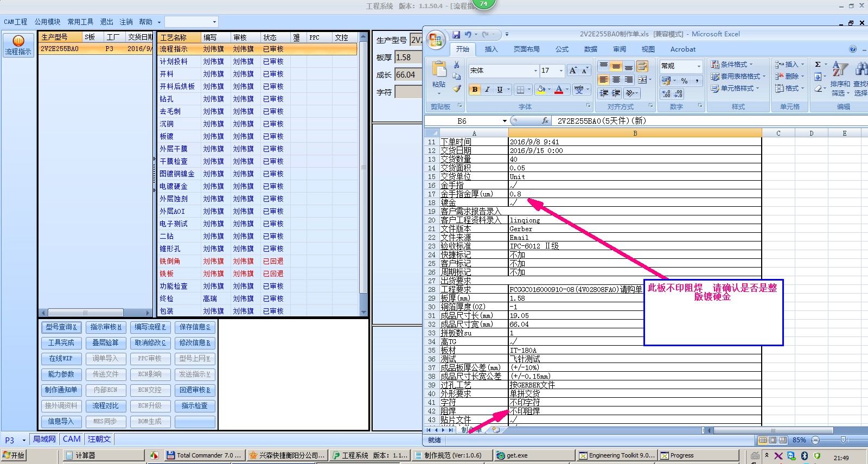Viewport: 868px width, 464px height.
Task: Click the Excel Help question mark icon
Action: click(x=853, y=49)
